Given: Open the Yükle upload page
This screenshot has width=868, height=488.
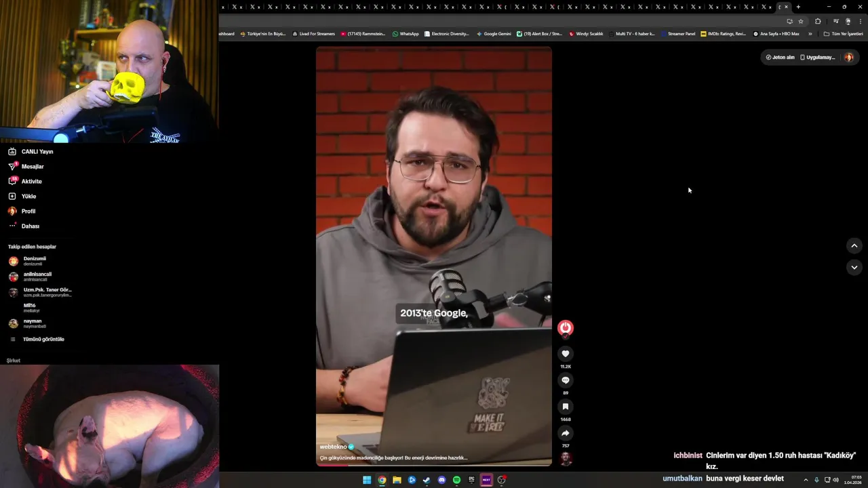Looking at the screenshot, I should pyautogui.click(x=22, y=197).
